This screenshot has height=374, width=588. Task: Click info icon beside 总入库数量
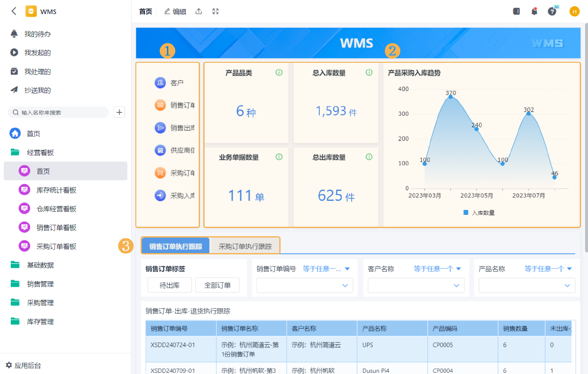[x=369, y=73]
